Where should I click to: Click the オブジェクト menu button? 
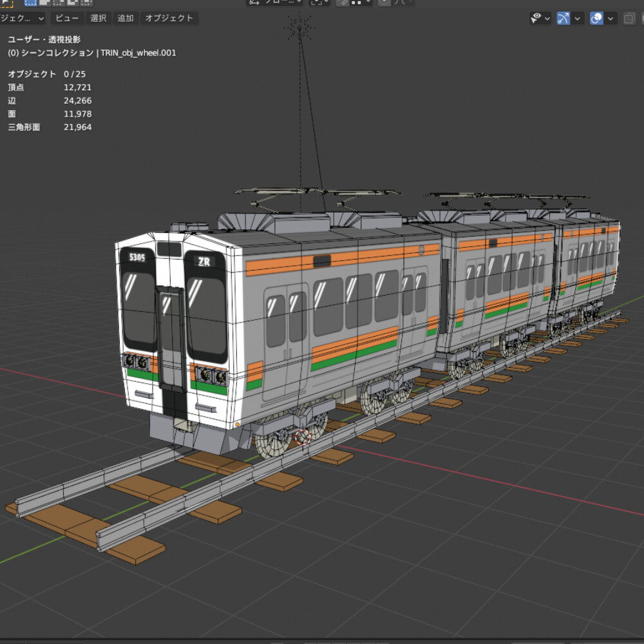tap(169, 18)
